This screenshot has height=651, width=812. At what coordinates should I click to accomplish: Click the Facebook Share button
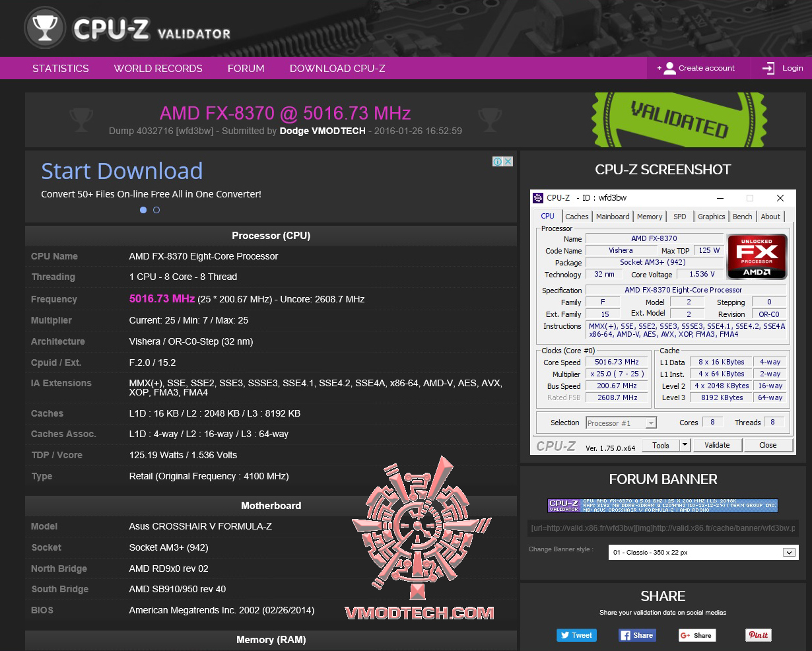tap(636, 635)
